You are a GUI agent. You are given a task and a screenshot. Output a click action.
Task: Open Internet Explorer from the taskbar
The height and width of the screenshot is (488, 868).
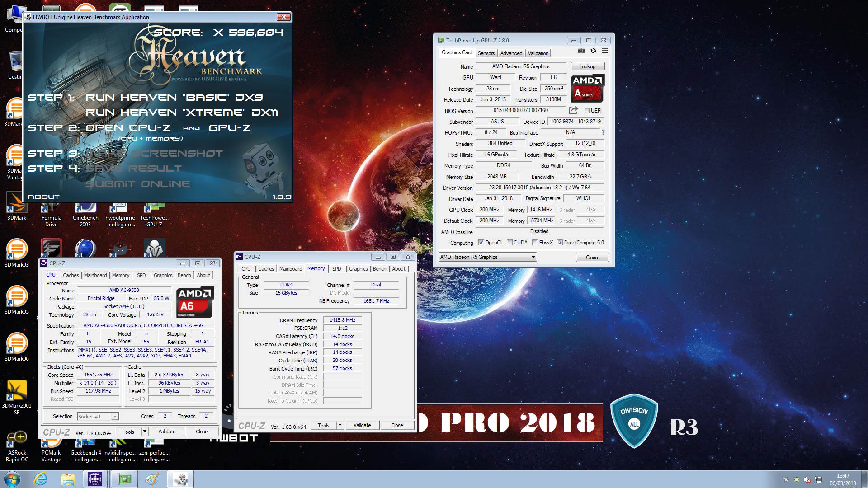coord(40,479)
